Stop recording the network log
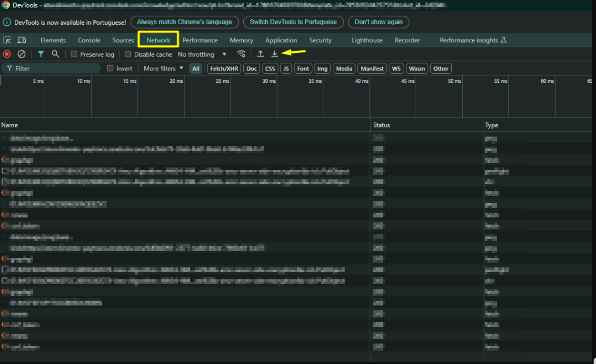Screen dimensions: 596x364 7,54
